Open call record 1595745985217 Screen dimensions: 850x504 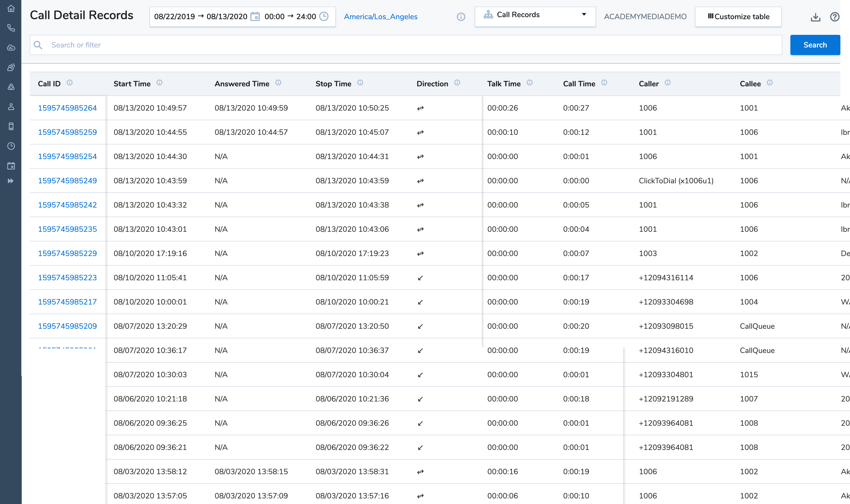(x=67, y=302)
